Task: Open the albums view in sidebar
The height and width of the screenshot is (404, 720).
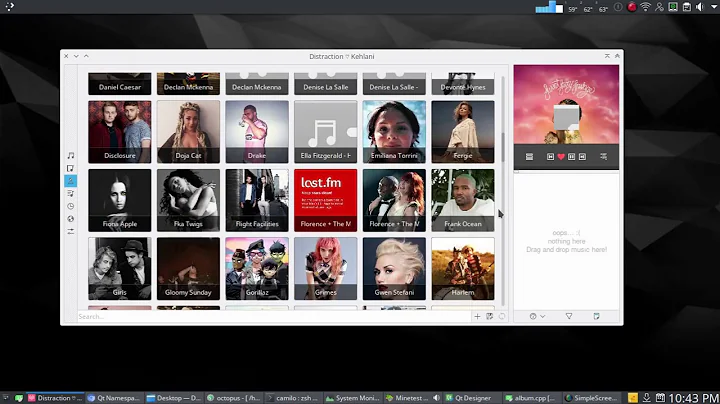Action: tap(71, 168)
